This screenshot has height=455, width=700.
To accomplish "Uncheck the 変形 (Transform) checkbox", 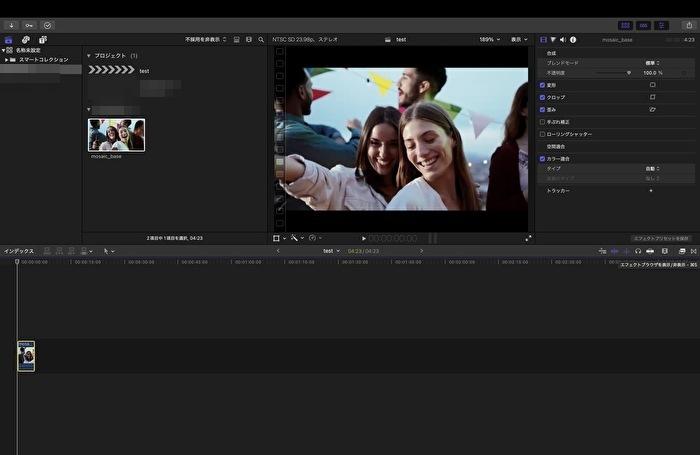I will coord(543,85).
